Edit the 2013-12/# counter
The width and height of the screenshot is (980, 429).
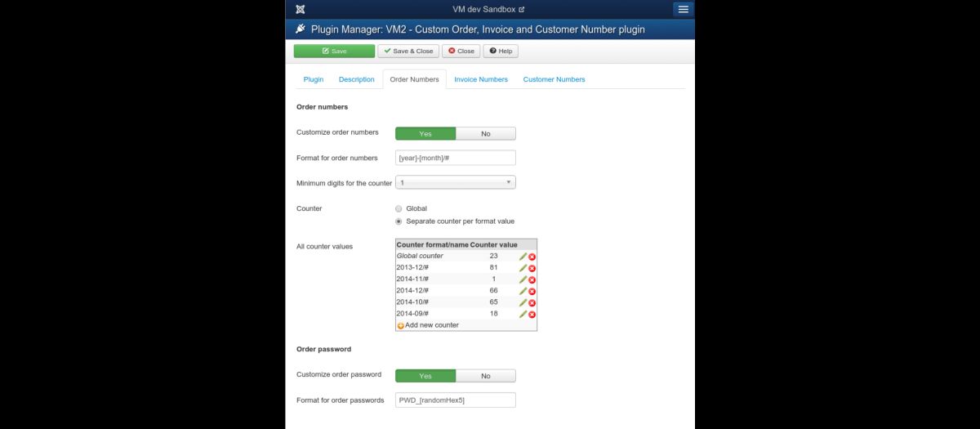pos(523,268)
